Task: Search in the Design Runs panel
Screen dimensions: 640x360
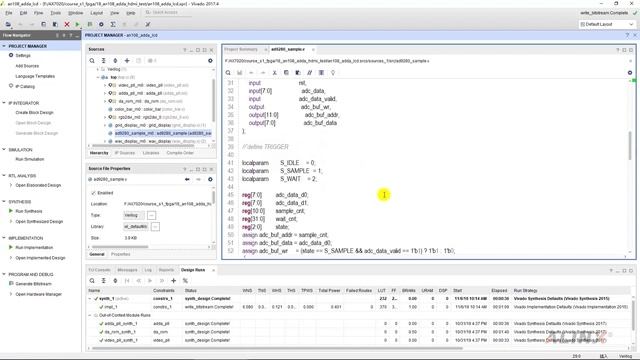Action: pos(92,281)
